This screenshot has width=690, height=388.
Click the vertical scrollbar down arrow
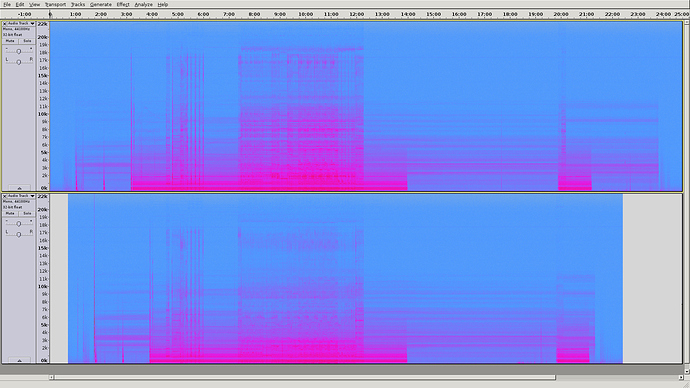click(x=686, y=371)
